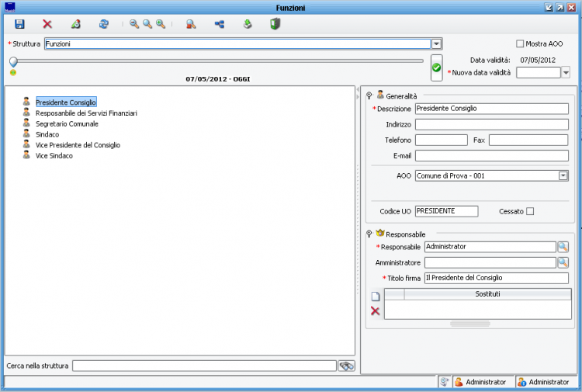Click the zoom out magnifier icon
582x392 pixels.
(x=134, y=25)
